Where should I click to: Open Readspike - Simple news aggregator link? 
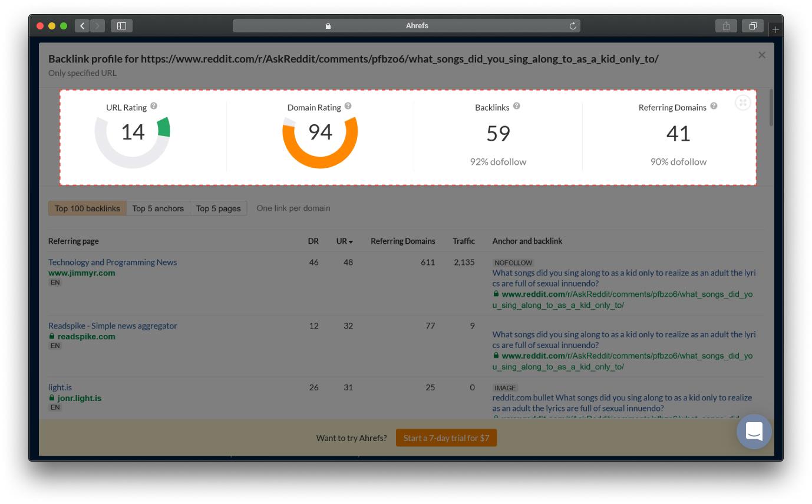(113, 326)
